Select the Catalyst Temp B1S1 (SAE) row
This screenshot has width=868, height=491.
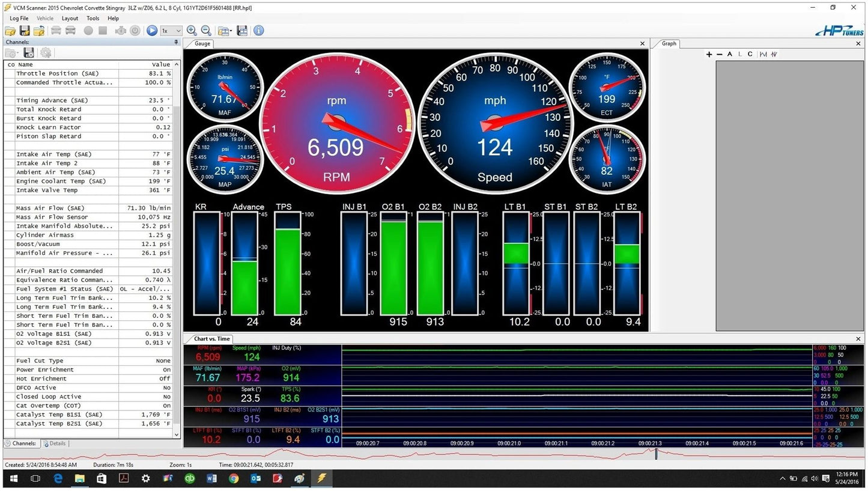pos(89,415)
